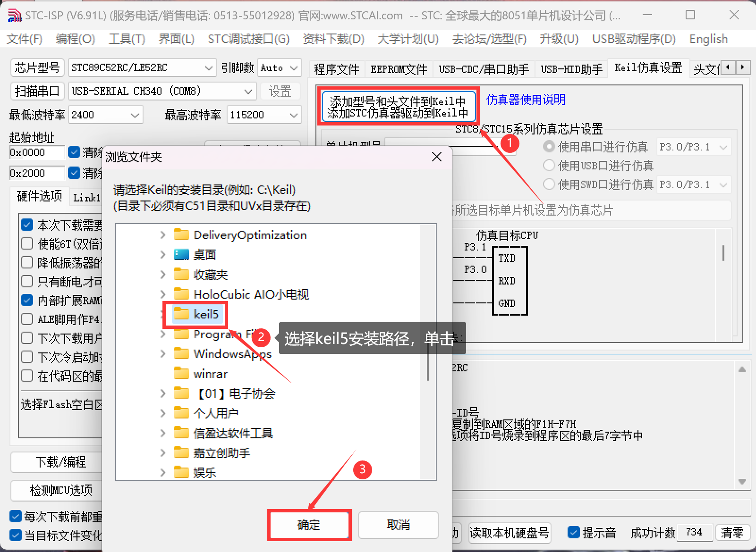Expand the WindowsApps tree node
The width and height of the screenshot is (756, 552).
pyautogui.click(x=163, y=353)
